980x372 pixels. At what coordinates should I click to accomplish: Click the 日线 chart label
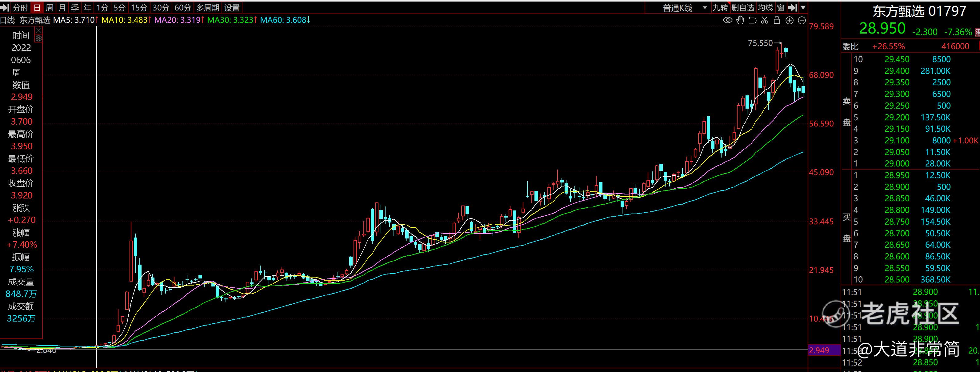pos(8,20)
